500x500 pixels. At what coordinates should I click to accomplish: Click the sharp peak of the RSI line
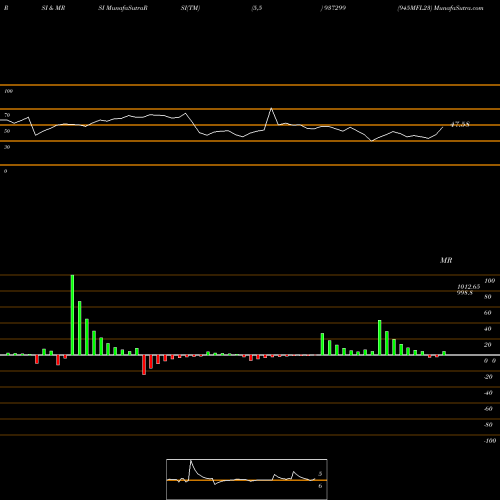(x=271, y=108)
